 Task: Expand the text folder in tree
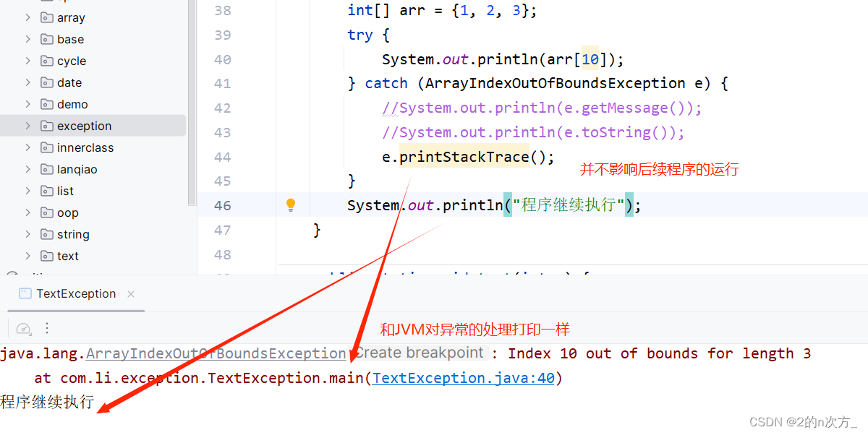(27, 256)
